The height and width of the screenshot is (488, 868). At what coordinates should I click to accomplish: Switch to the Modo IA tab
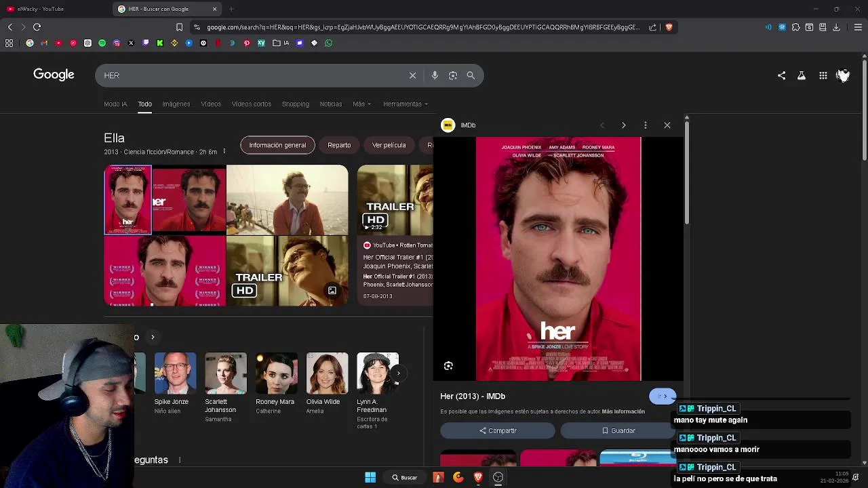115,104
